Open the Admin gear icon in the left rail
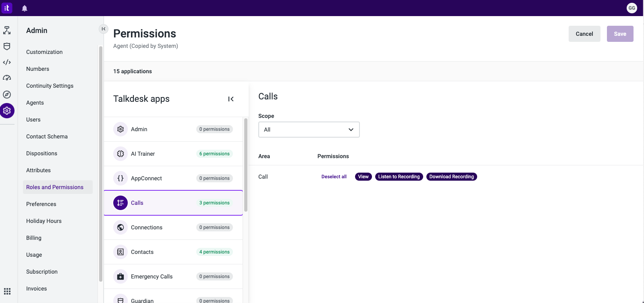The width and height of the screenshot is (644, 303). pos(7,111)
